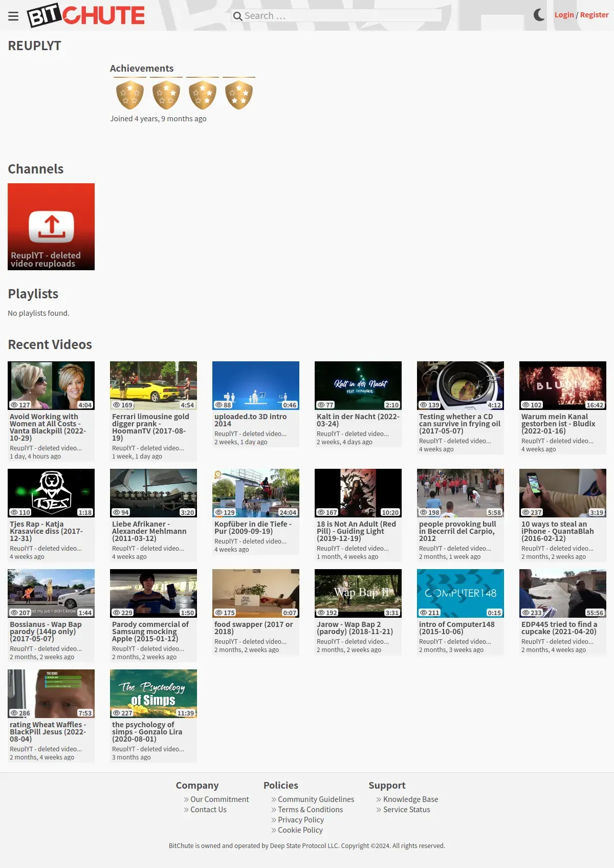Open the Login link
The image size is (614, 868).
[x=564, y=15]
